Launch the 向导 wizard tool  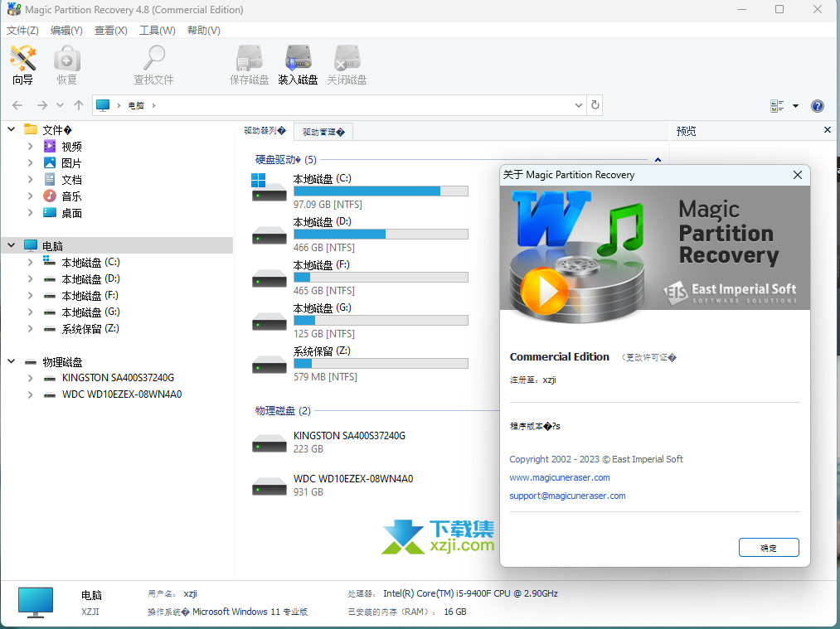coord(22,65)
